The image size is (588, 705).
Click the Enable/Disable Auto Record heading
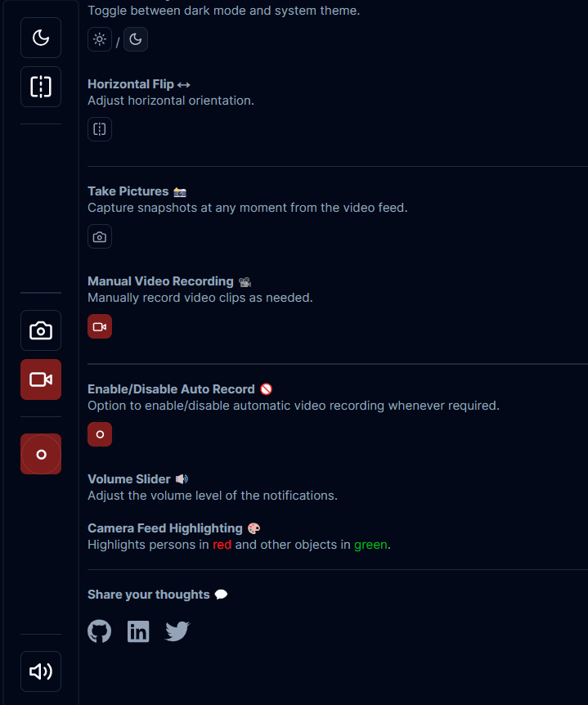pyautogui.click(x=171, y=389)
